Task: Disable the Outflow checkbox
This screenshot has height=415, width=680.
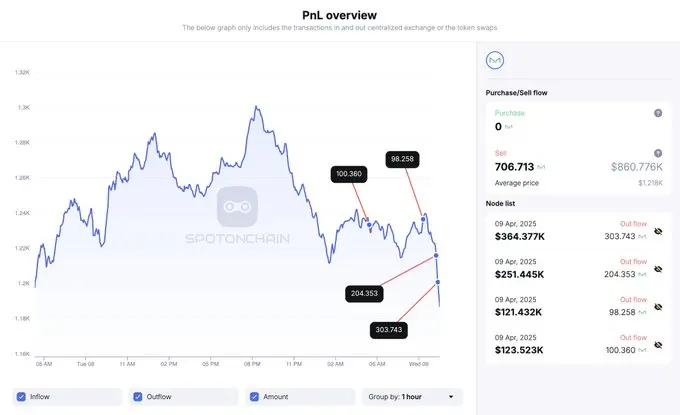Action: tap(138, 397)
